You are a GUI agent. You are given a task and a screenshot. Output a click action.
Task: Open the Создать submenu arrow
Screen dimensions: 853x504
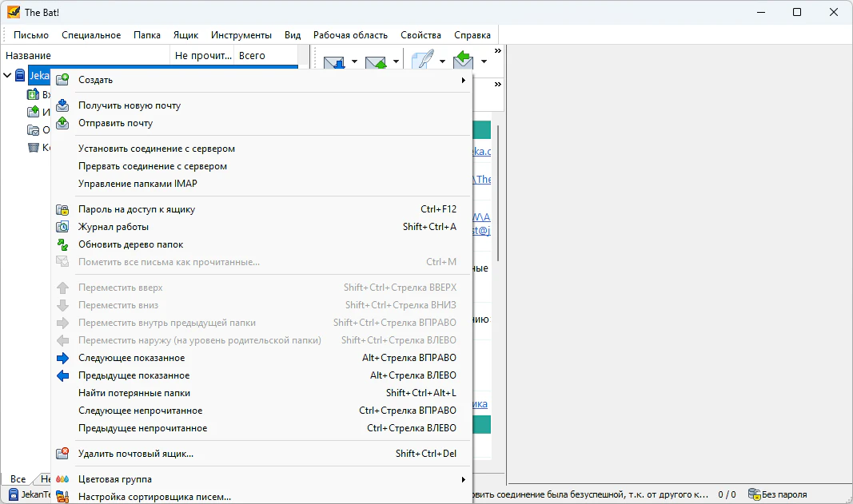pyautogui.click(x=463, y=80)
